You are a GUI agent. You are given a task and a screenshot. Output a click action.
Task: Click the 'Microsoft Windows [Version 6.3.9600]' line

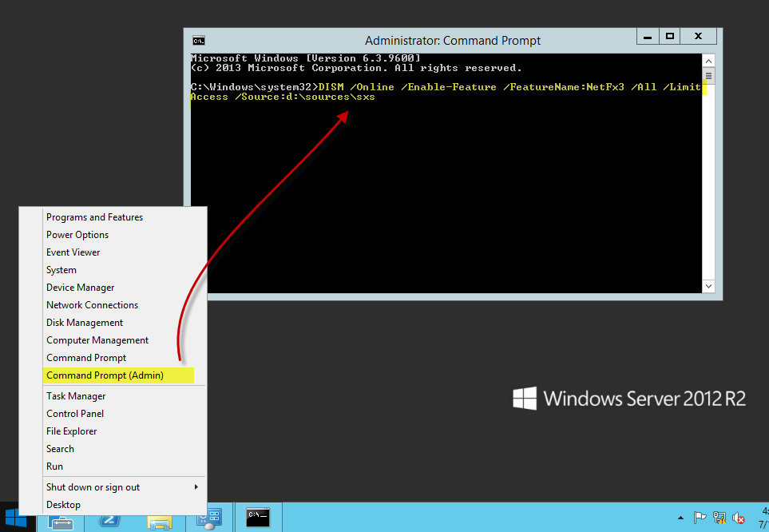[306, 58]
